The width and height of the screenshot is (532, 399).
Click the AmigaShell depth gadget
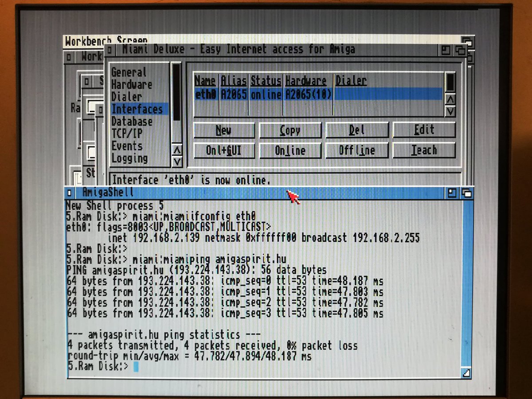pyautogui.click(x=466, y=193)
